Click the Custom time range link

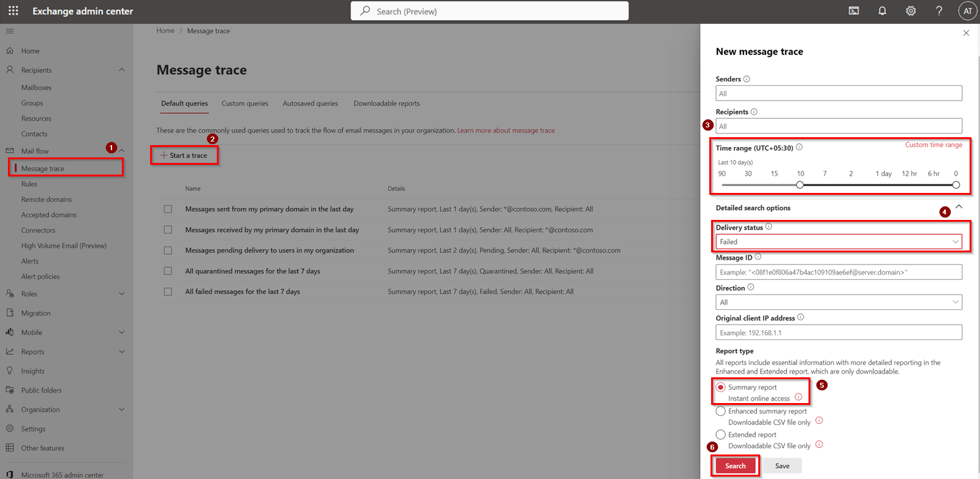(x=933, y=145)
